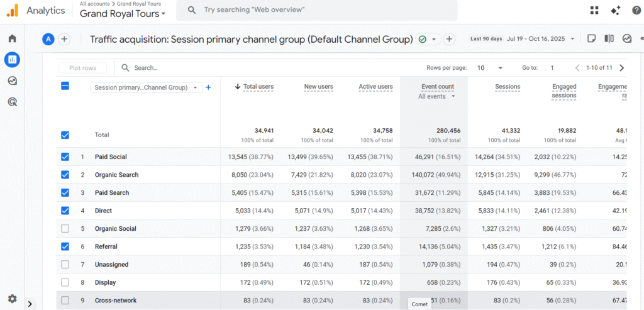Open the Rows per page dropdown

coord(491,68)
